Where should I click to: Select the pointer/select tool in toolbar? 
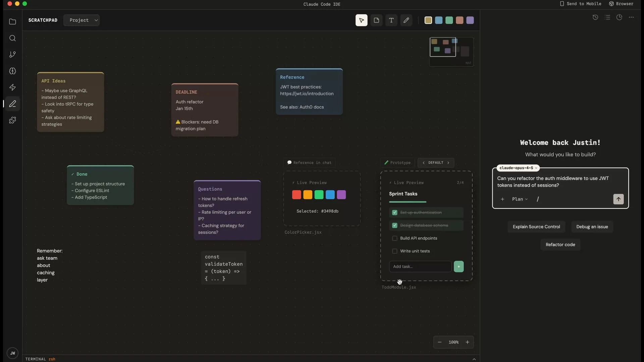[x=361, y=20]
